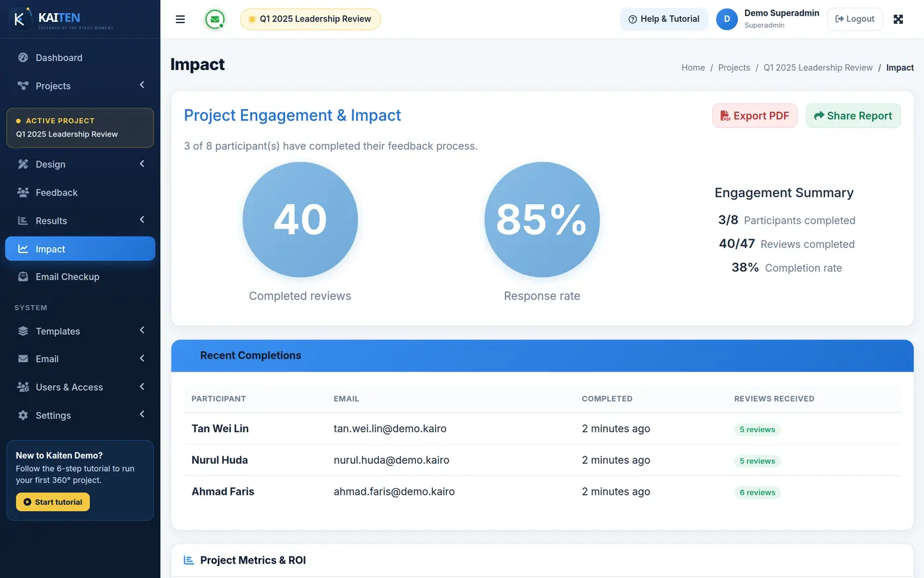The height and width of the screenshot is (578, 924).
Task: Click the 6 reviews badge for Ahmad Faris
Action: pos(757,493)
